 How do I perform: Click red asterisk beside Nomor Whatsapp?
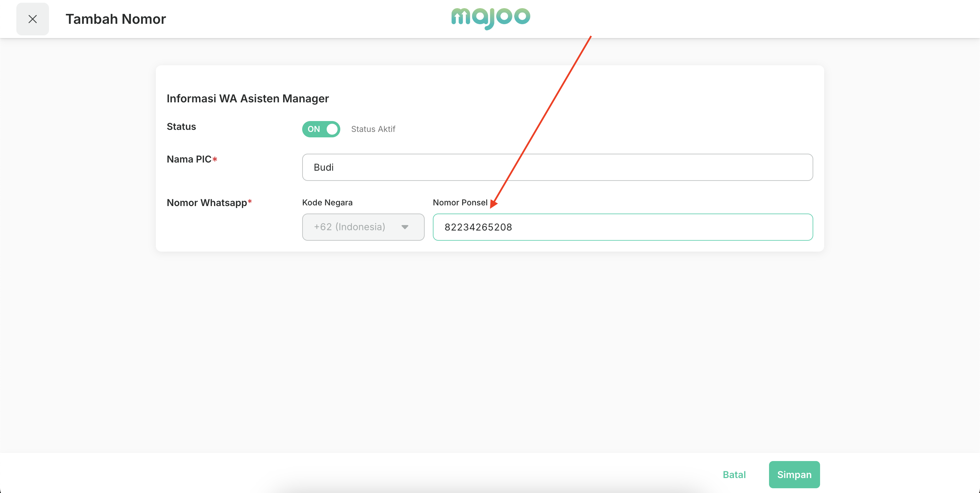coord(250,202)
